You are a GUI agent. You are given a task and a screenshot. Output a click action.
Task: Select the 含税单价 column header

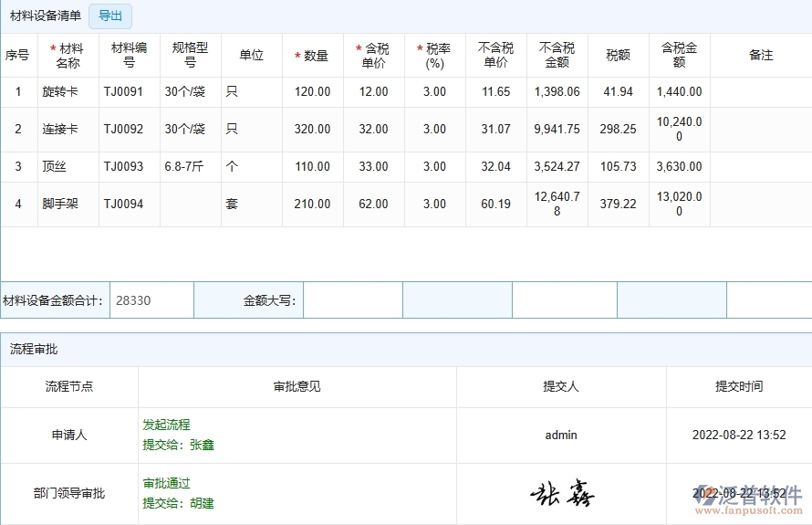pyautogui.click(x=373, y=56)
